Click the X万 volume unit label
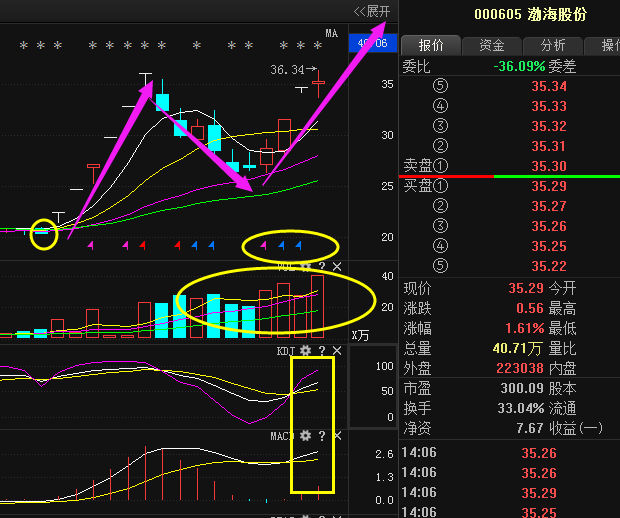 (x=360, y=336)
